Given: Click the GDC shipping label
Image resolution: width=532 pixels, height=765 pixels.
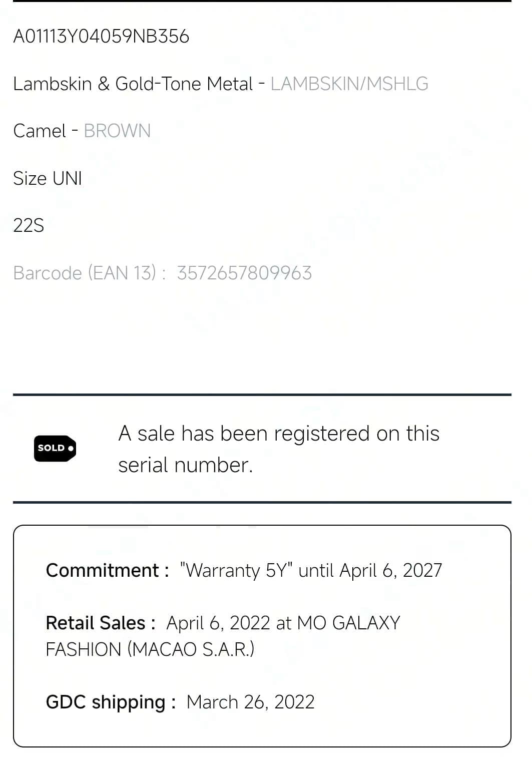Looking at the screenshot, I should [111, 702].
